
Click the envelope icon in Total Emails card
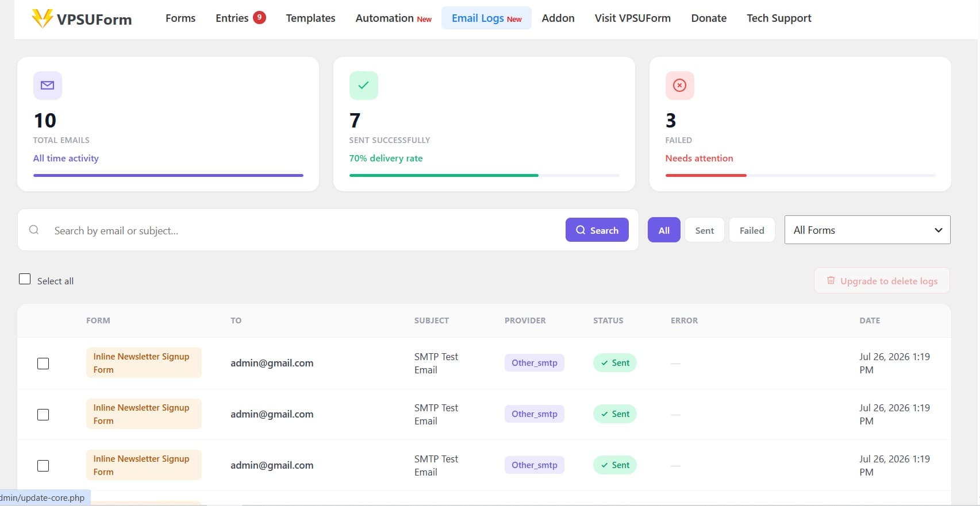click(48, 86)
